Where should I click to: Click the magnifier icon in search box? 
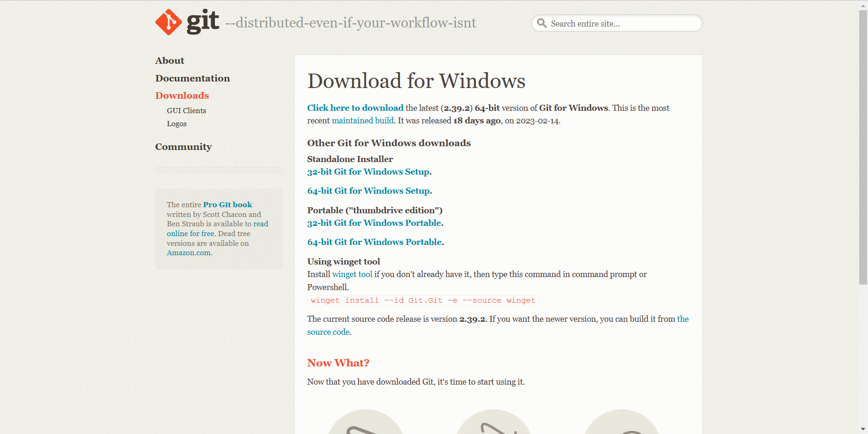point(542,23)
